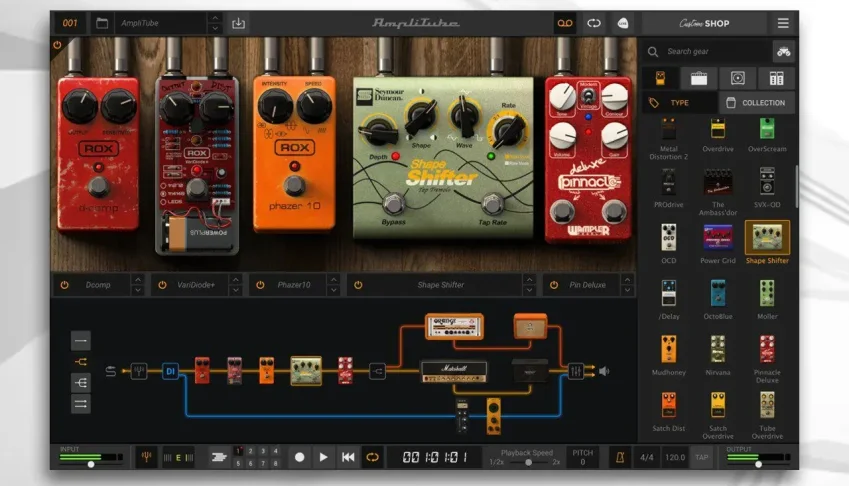Open Shape Shifter slot model selector arrows

point(530,285)
